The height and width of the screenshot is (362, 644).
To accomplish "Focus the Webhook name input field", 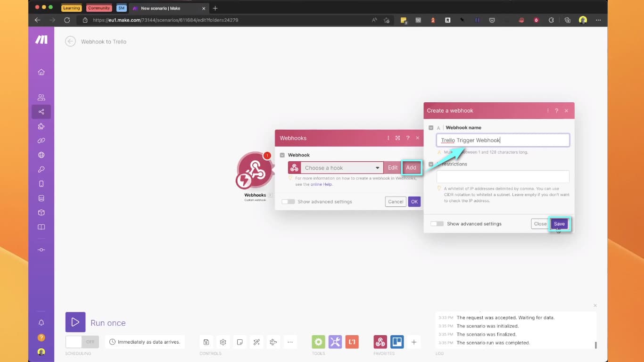I will tap(503, 140).
